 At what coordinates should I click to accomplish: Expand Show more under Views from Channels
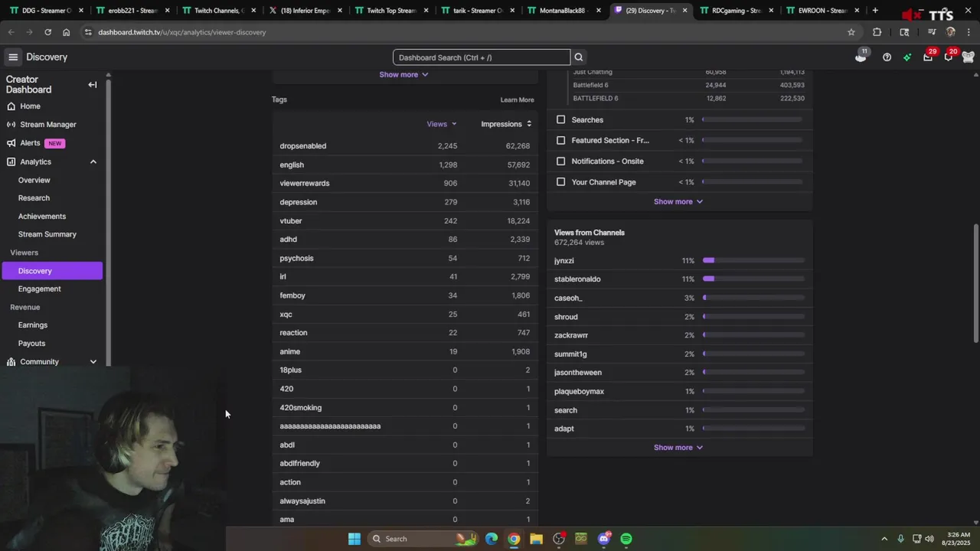[x=678, y=448]
